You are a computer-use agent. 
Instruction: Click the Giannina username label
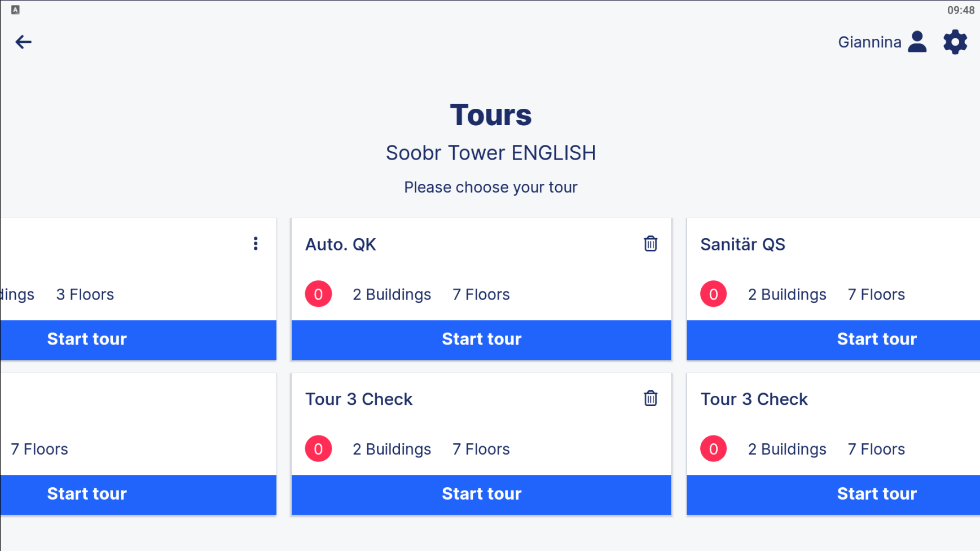tap(869, 42)
